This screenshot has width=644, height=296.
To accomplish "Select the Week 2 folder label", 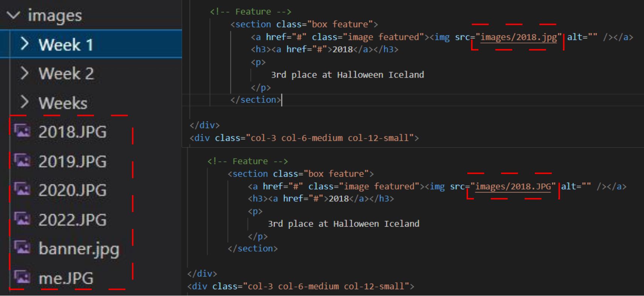I will point(66,73).
